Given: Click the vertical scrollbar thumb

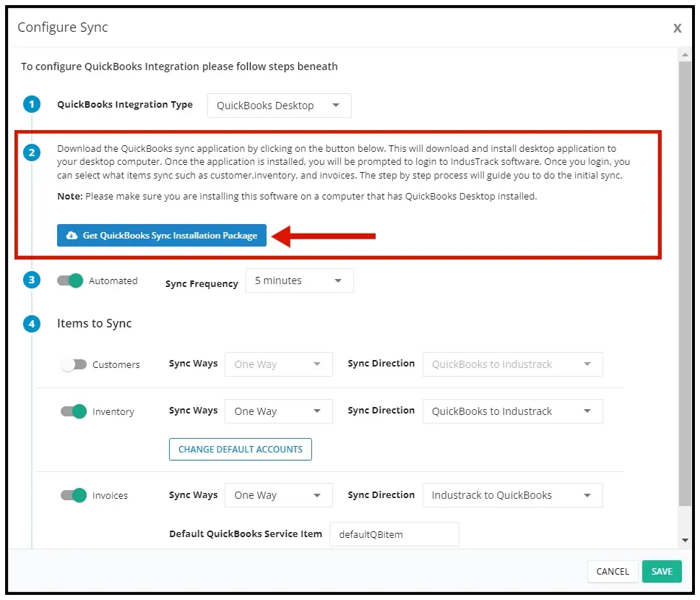Looking at the screenshot, I should 685,283.
